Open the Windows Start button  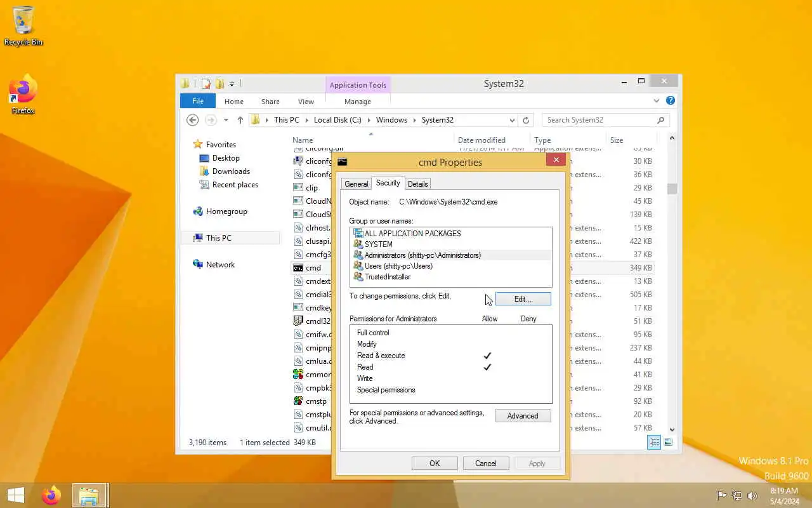tap(15, 495)
